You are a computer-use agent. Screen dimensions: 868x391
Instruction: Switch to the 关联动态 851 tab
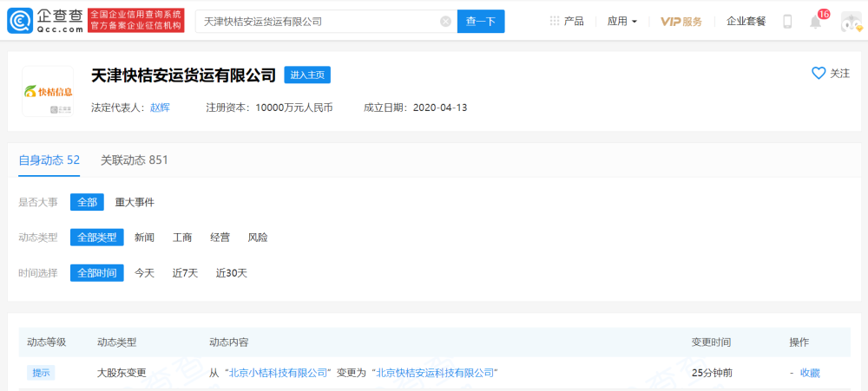pyautogui.click(x=134, y=160)
